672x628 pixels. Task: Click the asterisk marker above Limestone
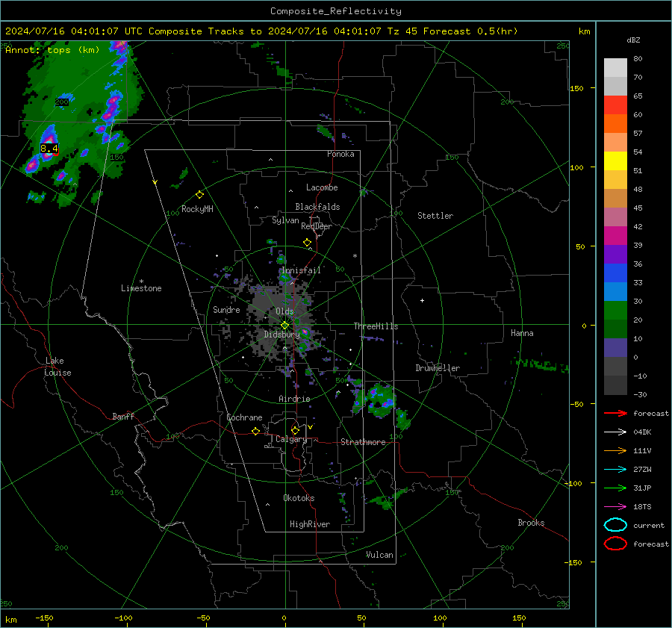click(141, 282)
